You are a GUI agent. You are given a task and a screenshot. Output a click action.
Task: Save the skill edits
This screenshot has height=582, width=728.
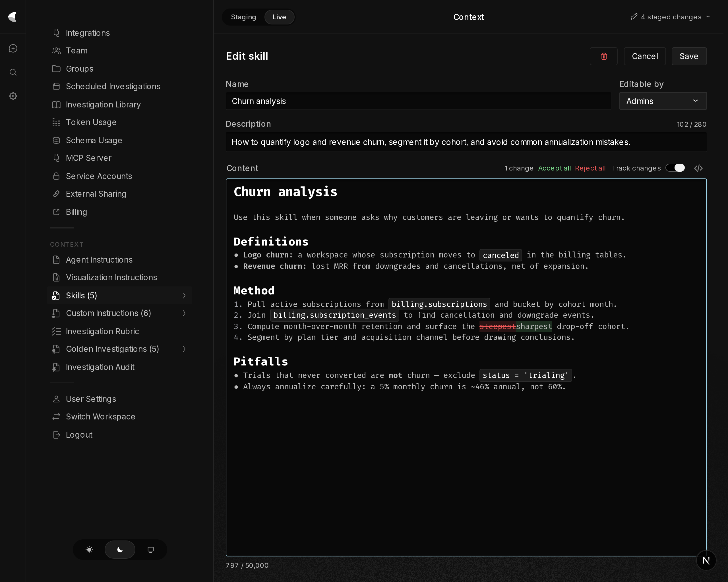689,56
